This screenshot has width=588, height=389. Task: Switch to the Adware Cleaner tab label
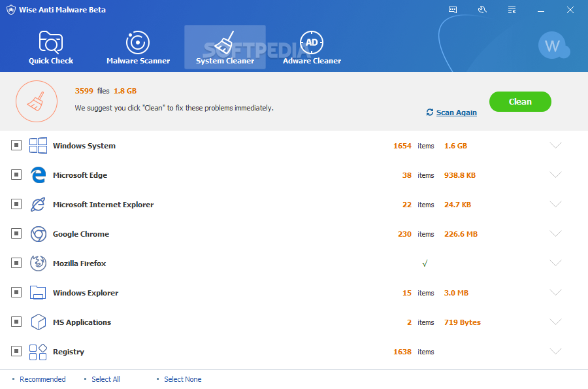[x=312, y=61]
